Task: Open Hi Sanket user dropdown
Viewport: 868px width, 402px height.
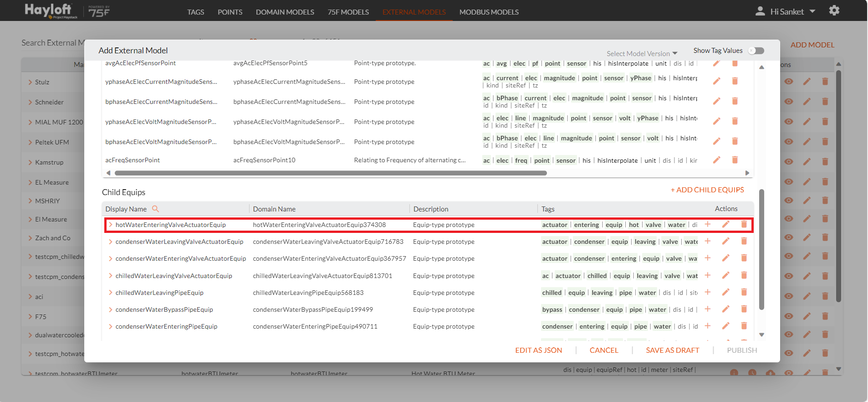Action: 792,12
